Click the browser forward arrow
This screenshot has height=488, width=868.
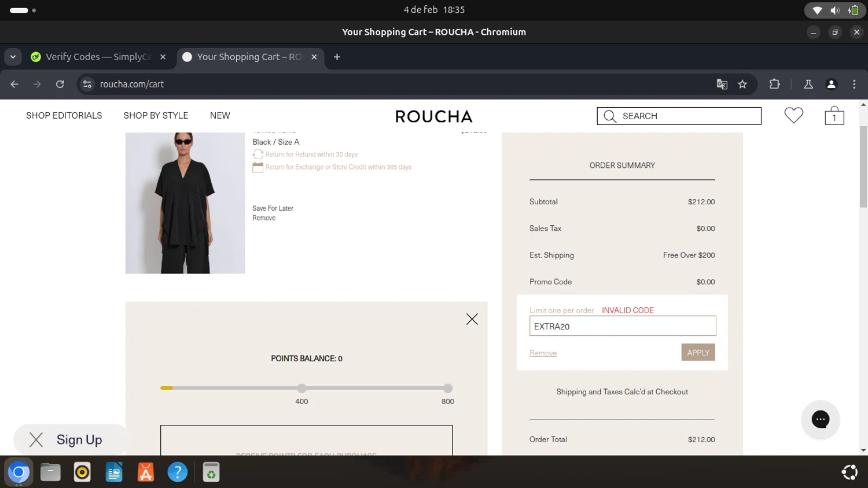click(37, 84)
